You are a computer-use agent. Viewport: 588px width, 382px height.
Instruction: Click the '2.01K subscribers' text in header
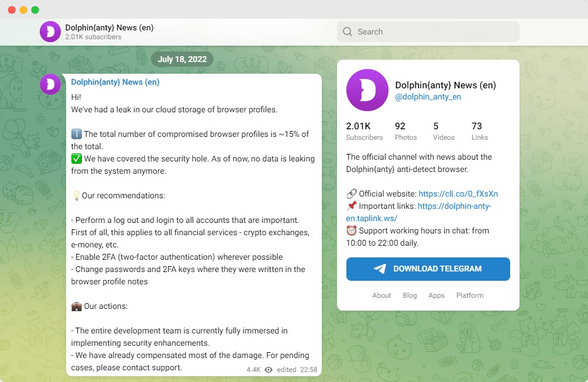[x=94, y=37]
